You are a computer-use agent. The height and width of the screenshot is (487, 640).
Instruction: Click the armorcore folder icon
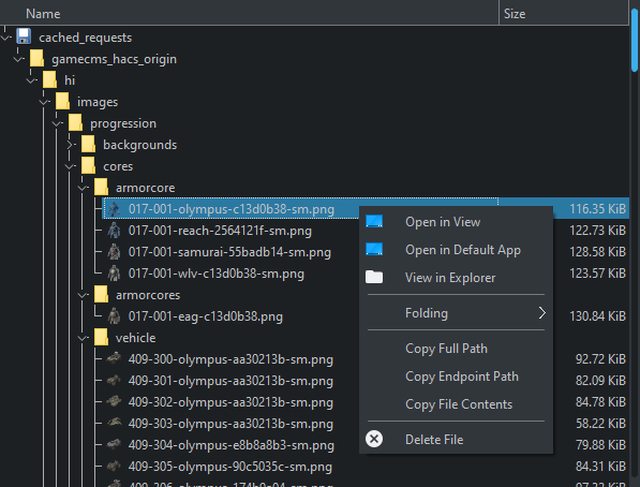(101, 187)
